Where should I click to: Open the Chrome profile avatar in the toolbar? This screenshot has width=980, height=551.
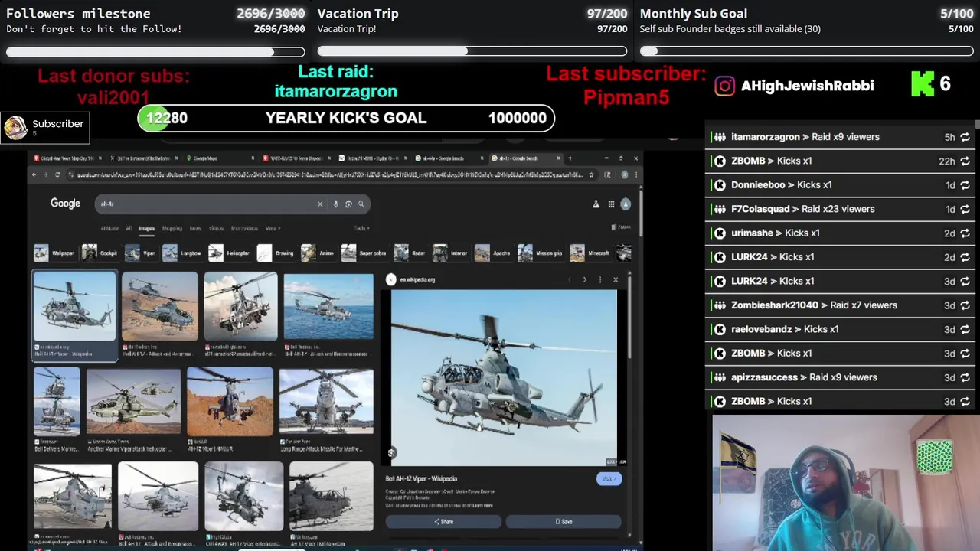(625, 174)
